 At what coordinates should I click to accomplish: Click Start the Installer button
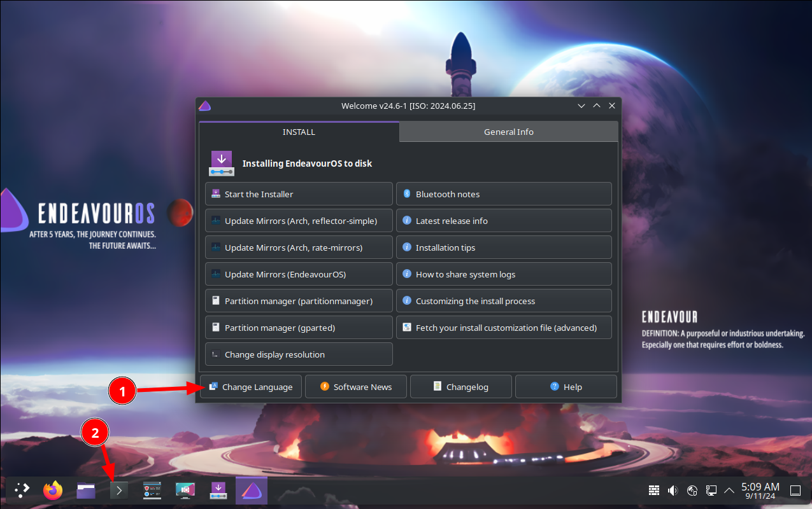tap(299, 194)
